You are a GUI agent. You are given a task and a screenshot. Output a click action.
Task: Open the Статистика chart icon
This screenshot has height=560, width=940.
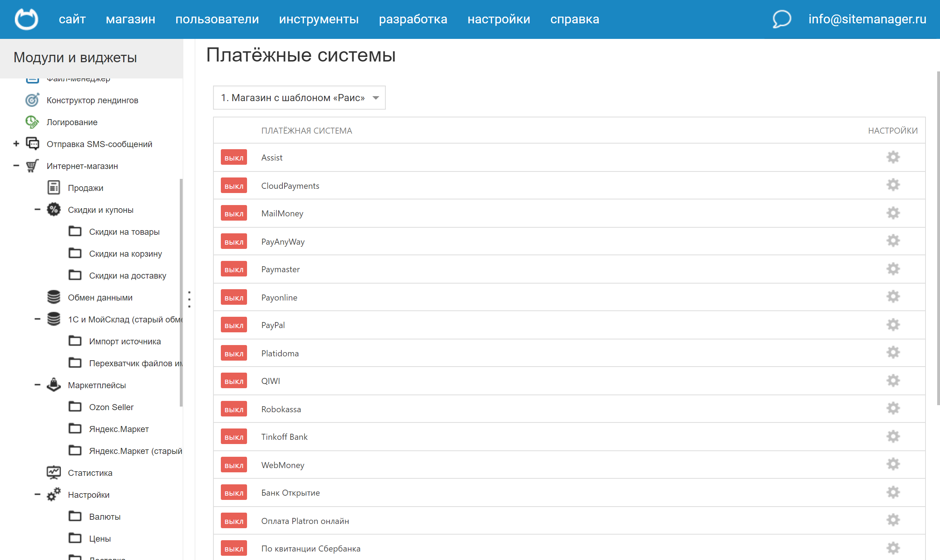tap(54, 472)
